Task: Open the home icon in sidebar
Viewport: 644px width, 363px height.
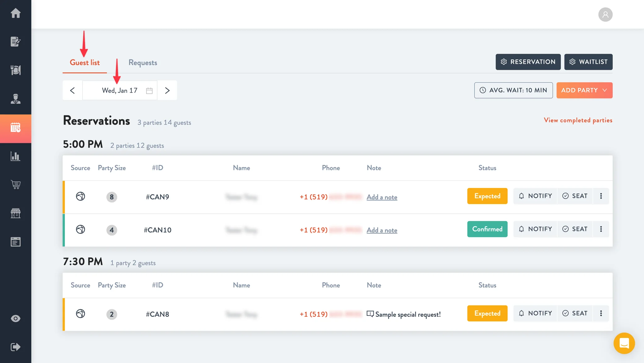Action: 15,13
